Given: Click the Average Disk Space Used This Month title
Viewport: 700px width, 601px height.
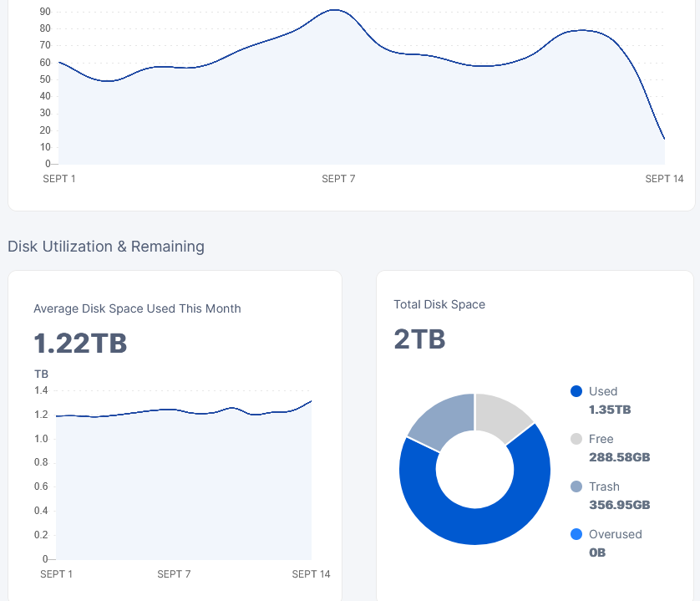Looking at the screenshot, I should pos(137,308).
